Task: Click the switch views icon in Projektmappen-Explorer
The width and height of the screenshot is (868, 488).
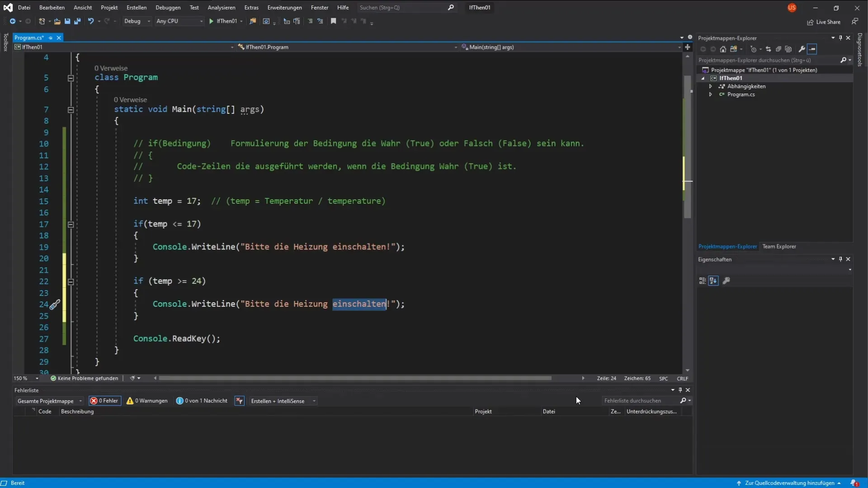Action: point(734,49)
